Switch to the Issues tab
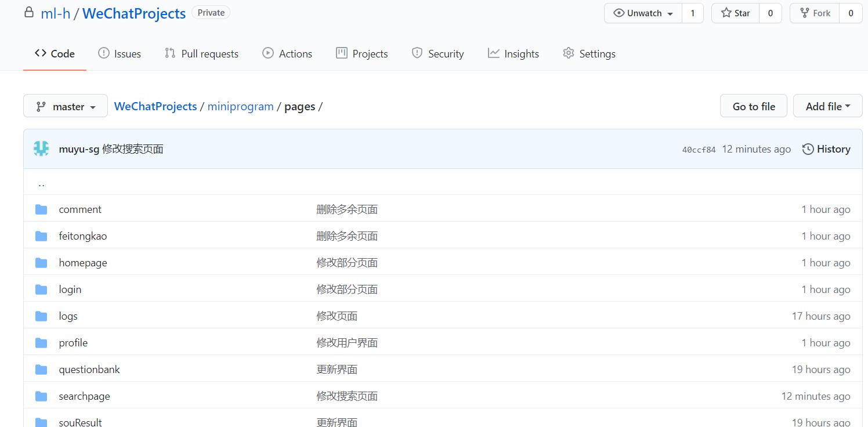 (120, 53)
